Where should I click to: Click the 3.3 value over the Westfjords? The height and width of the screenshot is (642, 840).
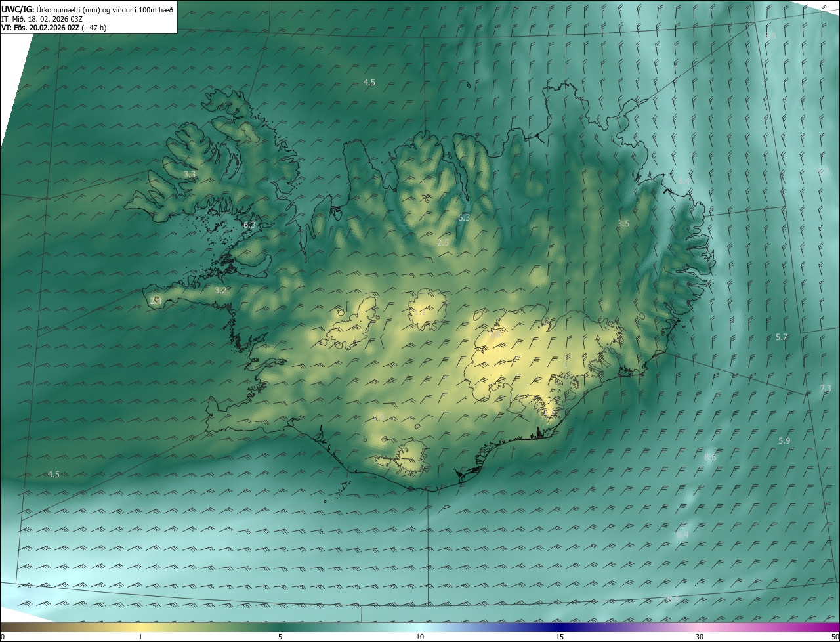coord(190,175)
